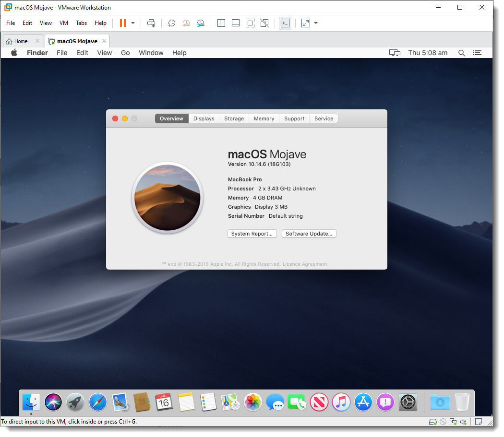Click the stretch guest display icon
Screen dimensions: 504x437
click(x=306, y=23)
